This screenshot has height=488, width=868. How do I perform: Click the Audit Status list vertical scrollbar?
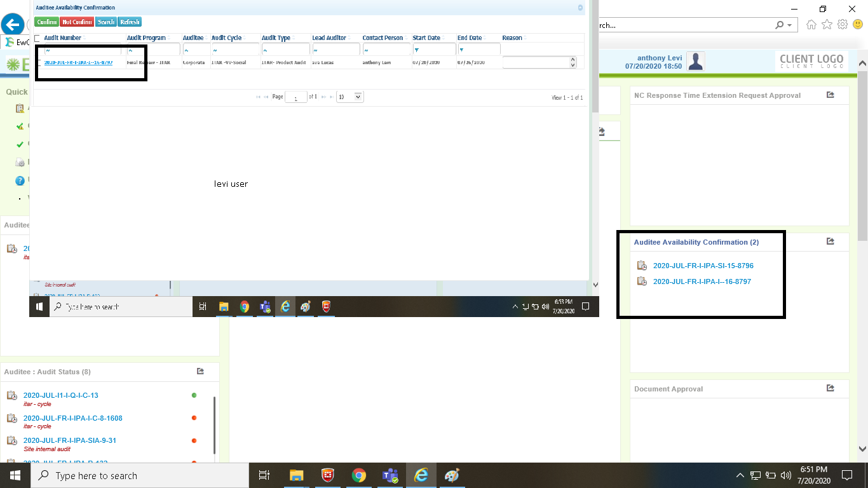click(215, 426)
